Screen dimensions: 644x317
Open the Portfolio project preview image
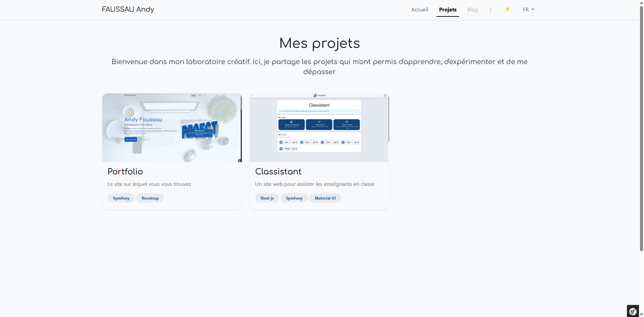point(172,128)
